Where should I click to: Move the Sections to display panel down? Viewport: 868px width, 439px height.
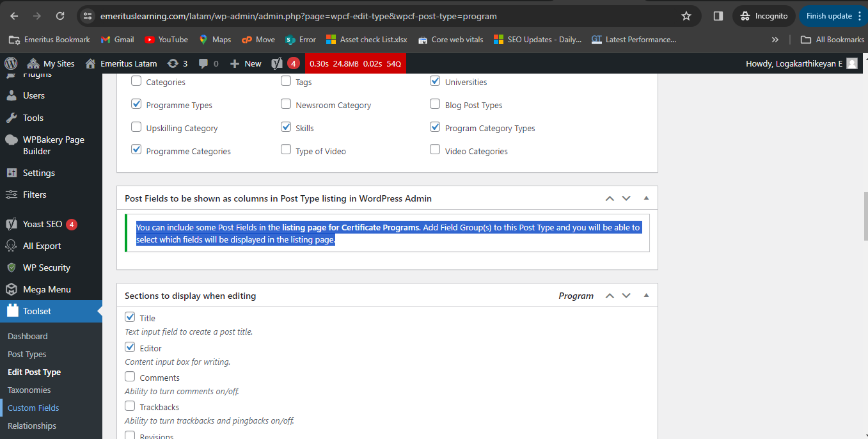(x=626, y=296)
